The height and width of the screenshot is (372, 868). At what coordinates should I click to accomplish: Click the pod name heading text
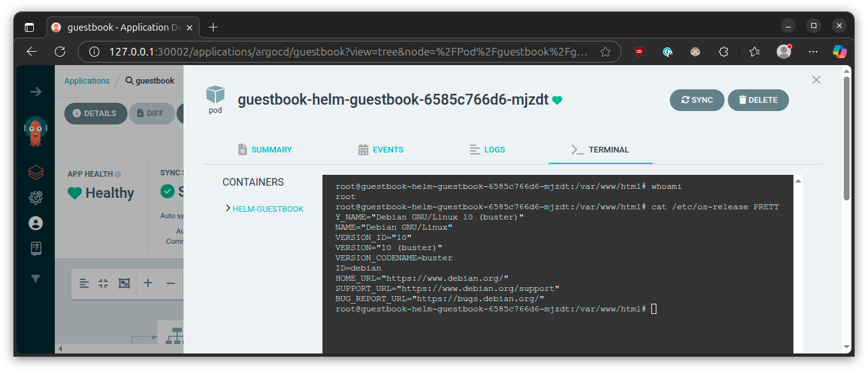click(x=393, y=100)
